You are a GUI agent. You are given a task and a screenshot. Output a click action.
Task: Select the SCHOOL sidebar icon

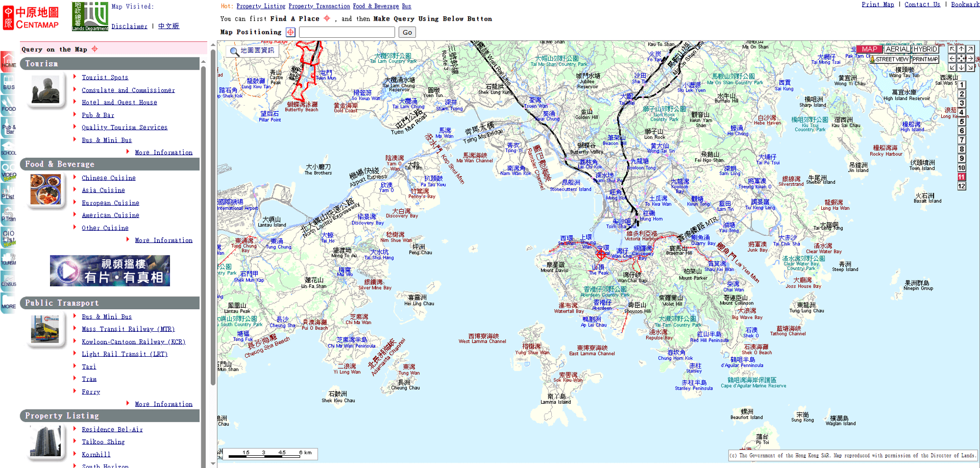8,148
